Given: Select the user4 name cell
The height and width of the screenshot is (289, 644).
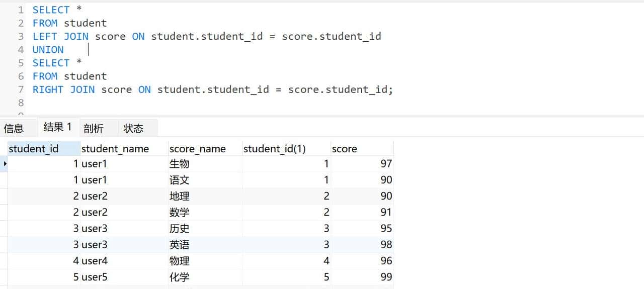Looking at the screenshot, I should pos(124,260).
